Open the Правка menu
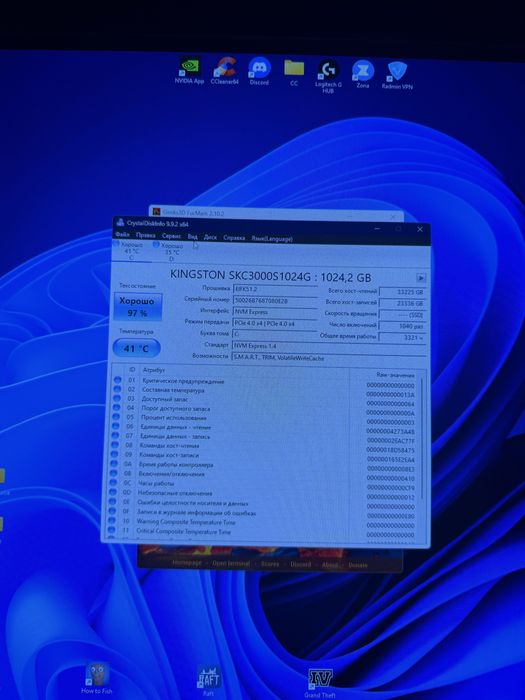 tap(146, 235)
